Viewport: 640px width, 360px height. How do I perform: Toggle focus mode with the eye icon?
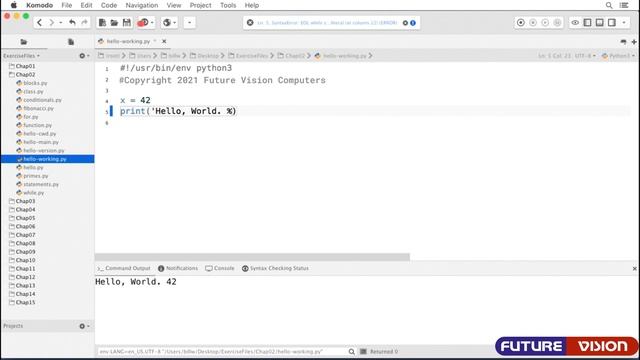(x=575, y=22)
